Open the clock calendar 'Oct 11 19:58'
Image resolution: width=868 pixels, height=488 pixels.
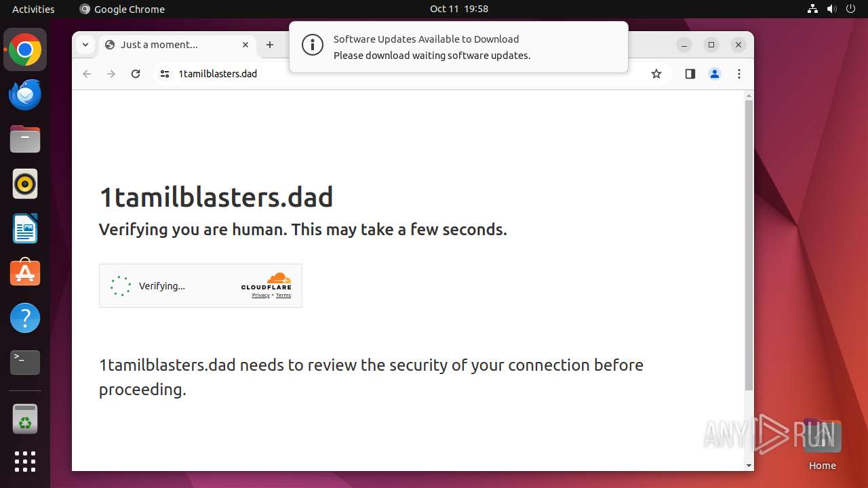click(x=459, y=9)
